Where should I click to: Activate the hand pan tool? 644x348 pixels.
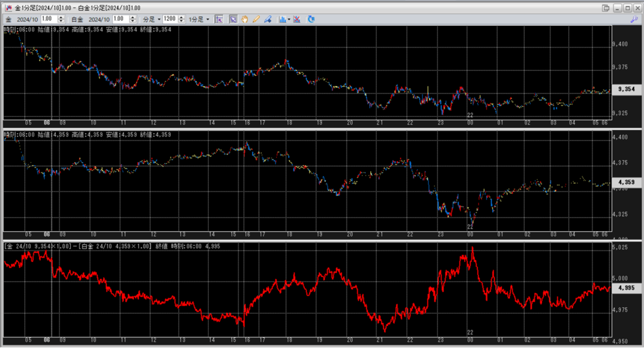point(244,19)
